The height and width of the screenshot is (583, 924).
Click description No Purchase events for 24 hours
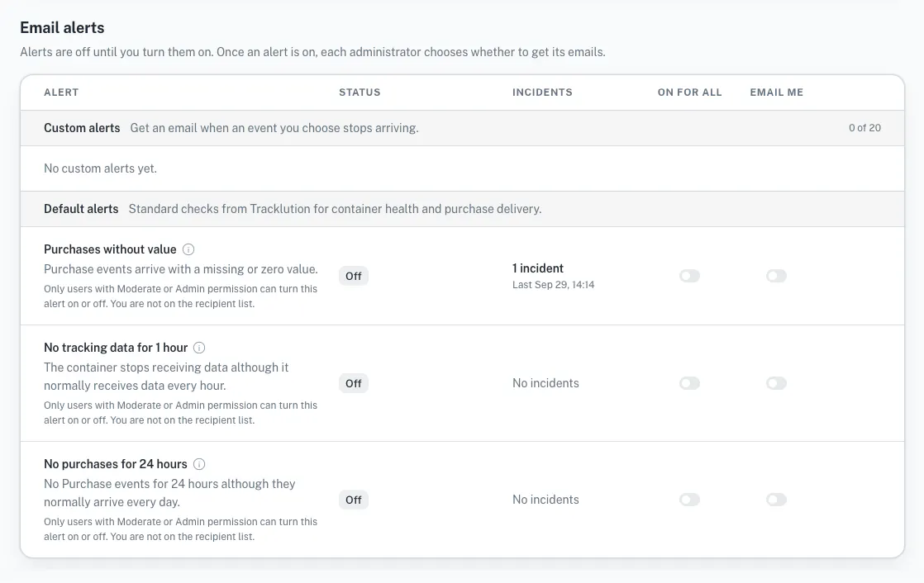(169, 494)
